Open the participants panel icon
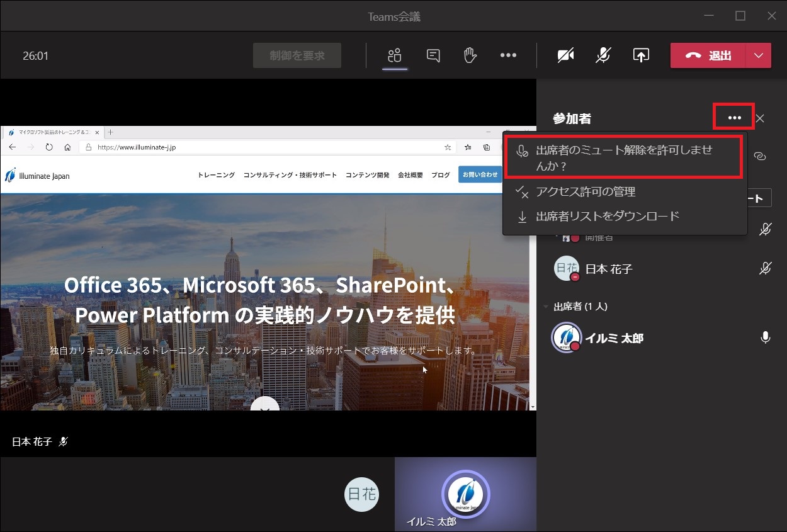 [395, 55]
